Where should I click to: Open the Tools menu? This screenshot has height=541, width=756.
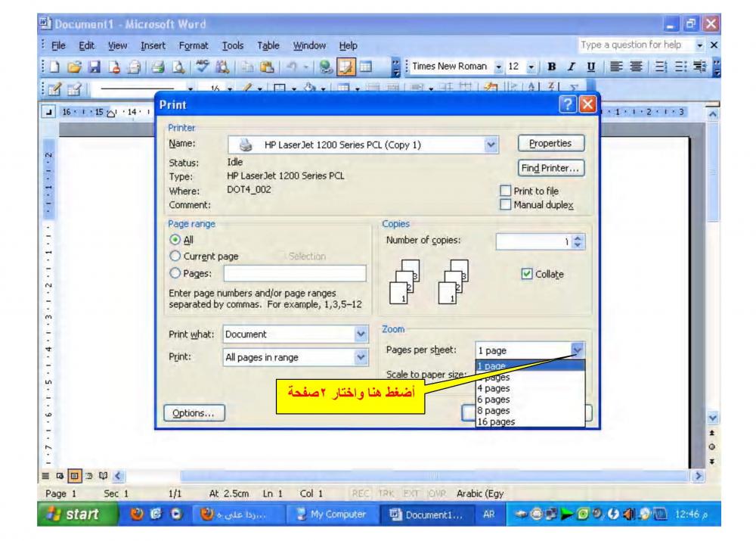(232, 45)
